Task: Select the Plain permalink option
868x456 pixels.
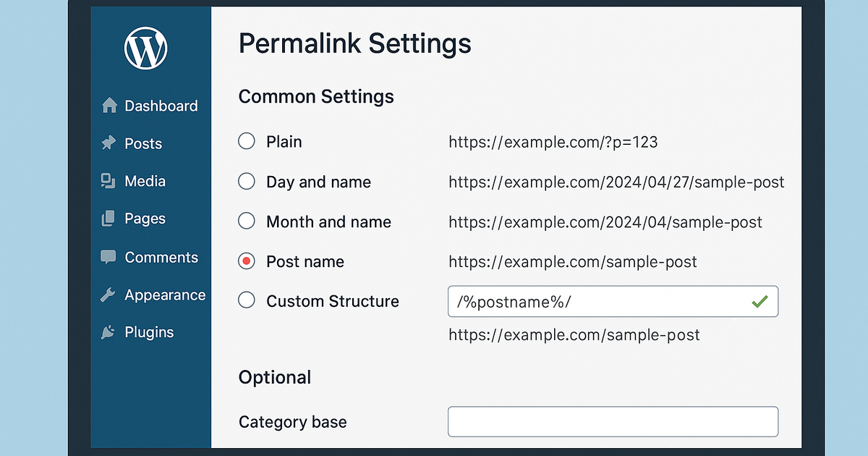Action: coord(246,141)
